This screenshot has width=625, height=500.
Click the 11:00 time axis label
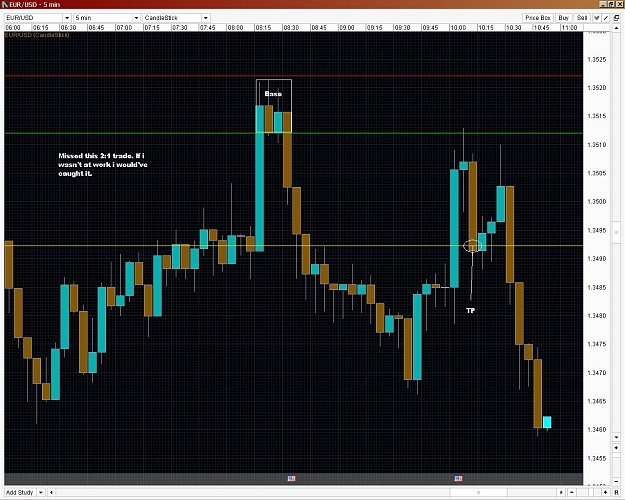point(569,28)
